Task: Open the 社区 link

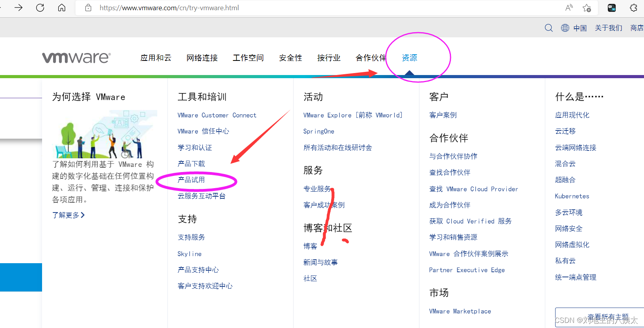Action: [310, 279]
